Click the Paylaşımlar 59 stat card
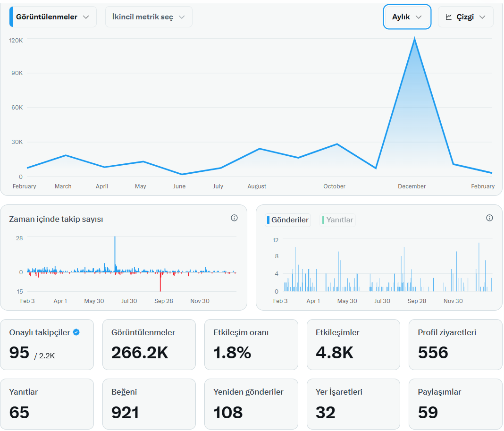 [455, 404]
